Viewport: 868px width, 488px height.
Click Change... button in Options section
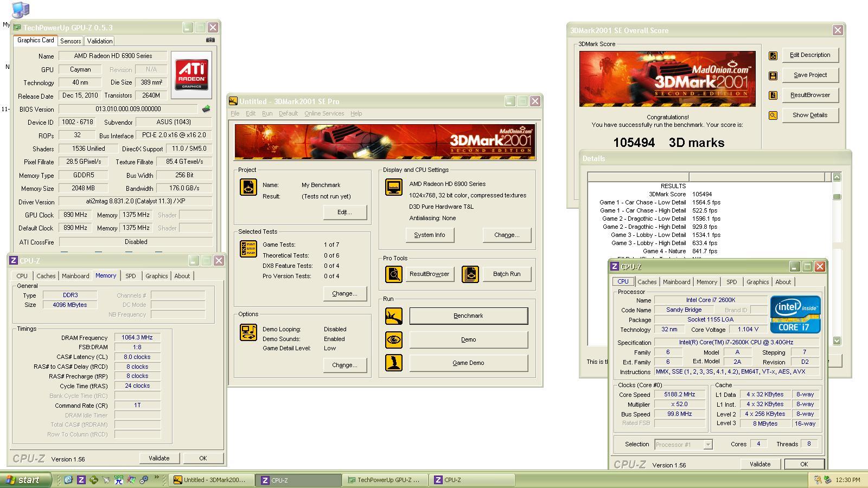(x=344, y=365)
